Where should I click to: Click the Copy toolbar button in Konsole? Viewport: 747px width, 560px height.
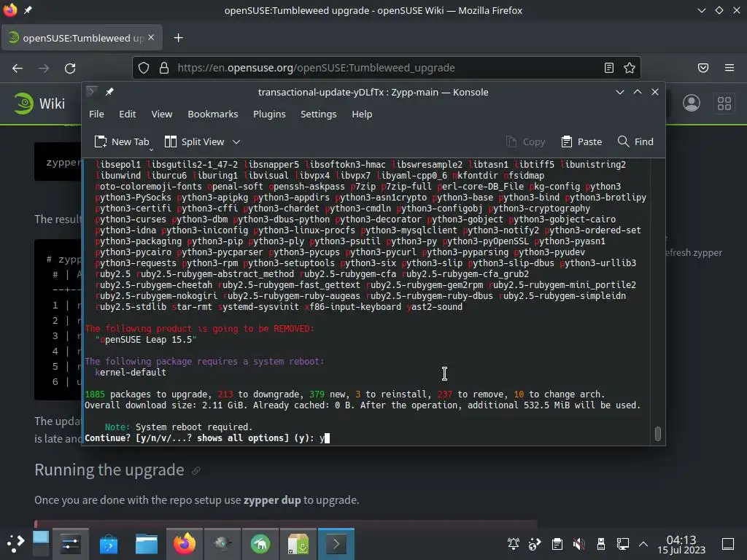point(525,142)
